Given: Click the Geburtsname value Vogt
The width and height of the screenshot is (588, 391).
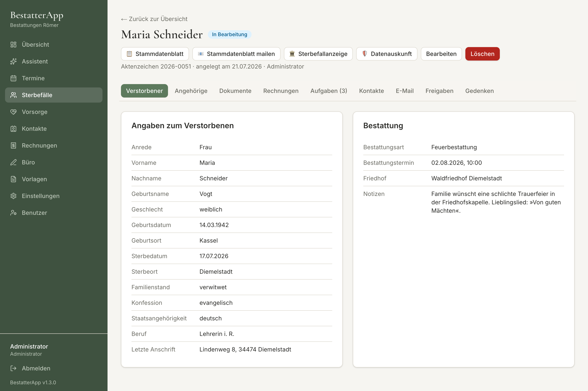Looking at the screenshot, I should (206, 194).
